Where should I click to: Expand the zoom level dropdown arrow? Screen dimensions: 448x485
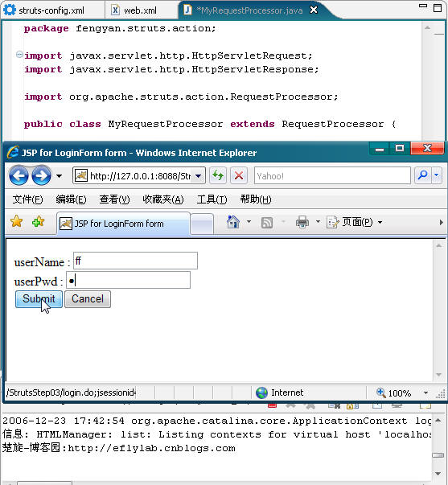point(425,393)
